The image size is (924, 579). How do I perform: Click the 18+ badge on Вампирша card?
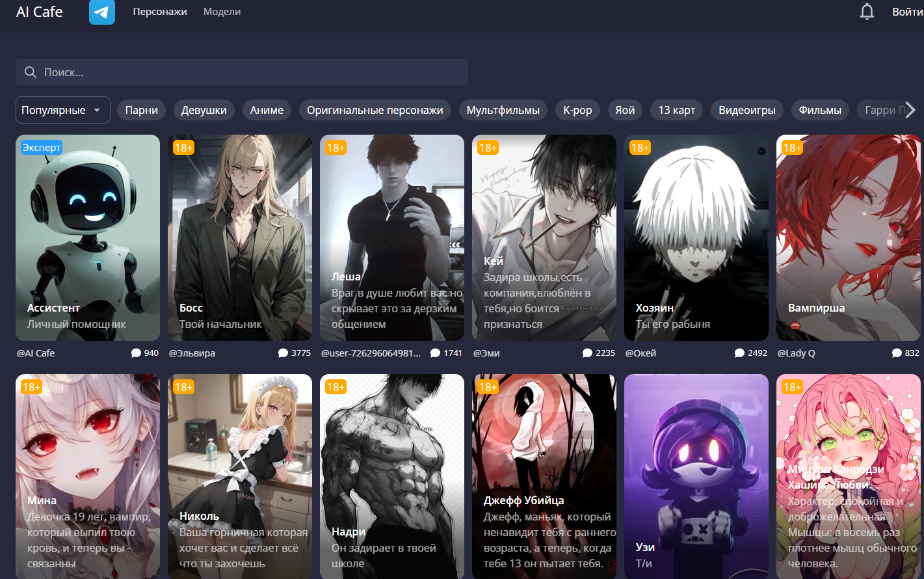pos(792,148)
